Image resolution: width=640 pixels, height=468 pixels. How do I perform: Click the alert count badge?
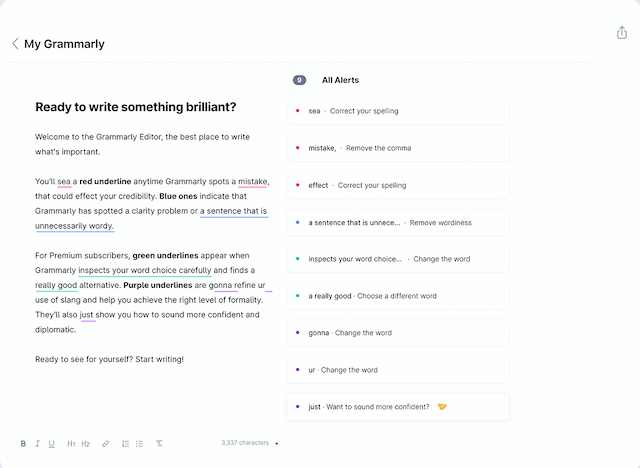pyautogui.click(x=299, y=80)
